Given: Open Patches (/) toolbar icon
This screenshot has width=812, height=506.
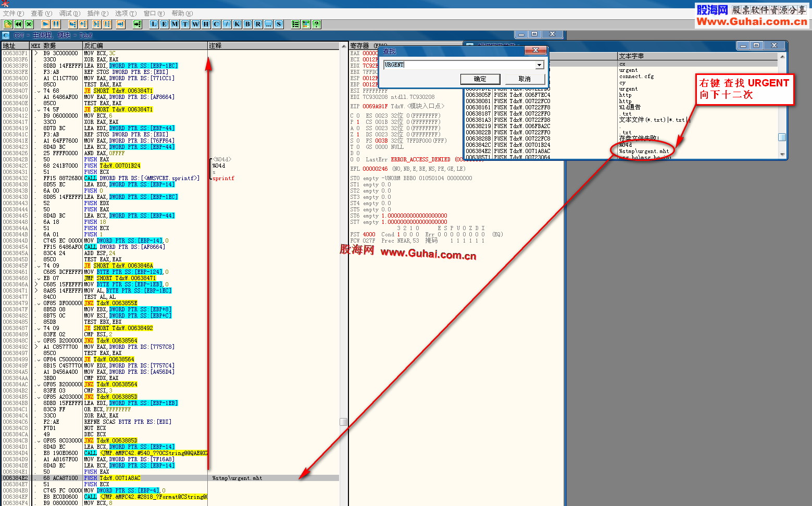Looking at the screenshot, I should click(227, 24).
